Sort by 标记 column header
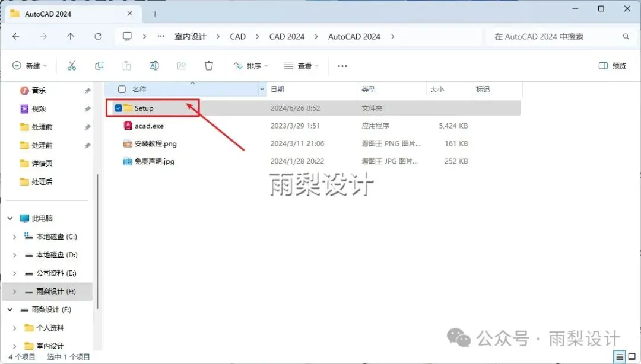641x364 pixels. (497, 89)
